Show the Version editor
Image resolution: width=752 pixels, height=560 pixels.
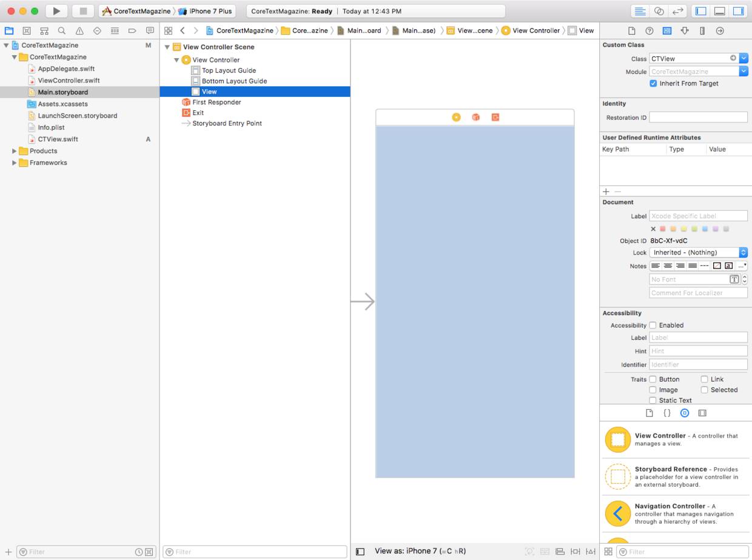click(x=677, y=11)
